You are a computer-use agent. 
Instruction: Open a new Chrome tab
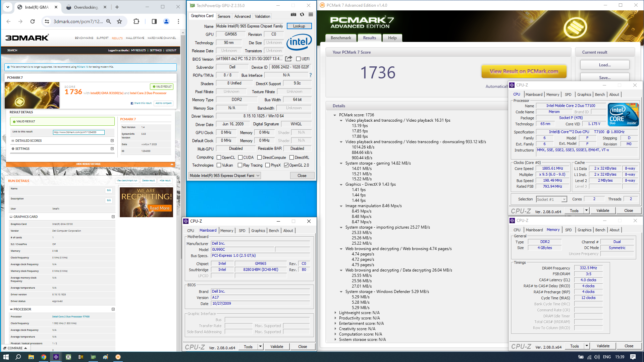(x=117, y=7)
